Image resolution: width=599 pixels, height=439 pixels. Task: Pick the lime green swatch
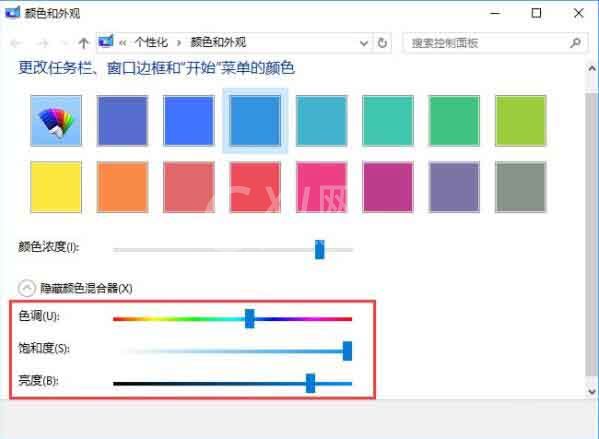coord(520,121)
